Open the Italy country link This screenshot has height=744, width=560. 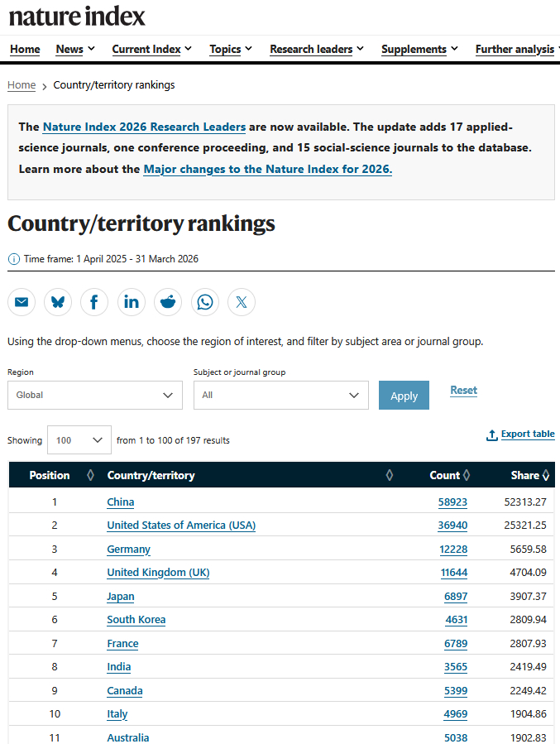tap(117, 714)
